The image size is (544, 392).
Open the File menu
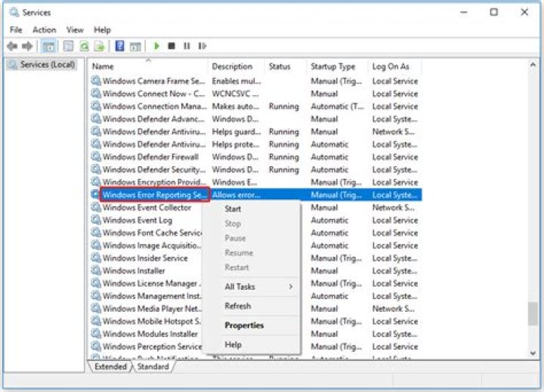[16, 29]
